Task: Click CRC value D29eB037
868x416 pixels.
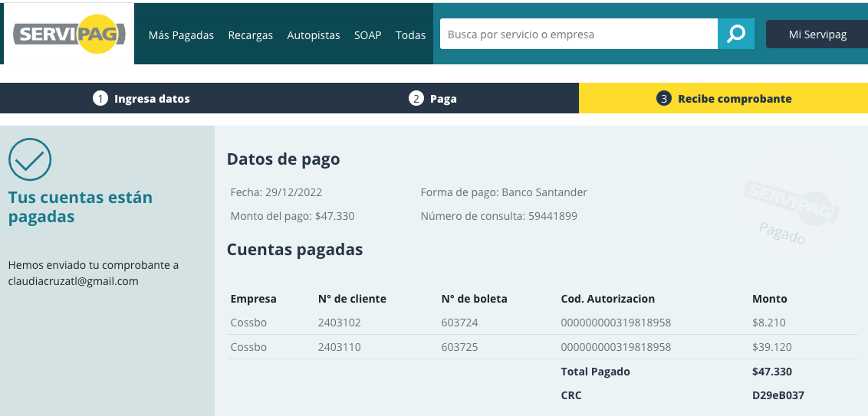Action: point(778,395)
